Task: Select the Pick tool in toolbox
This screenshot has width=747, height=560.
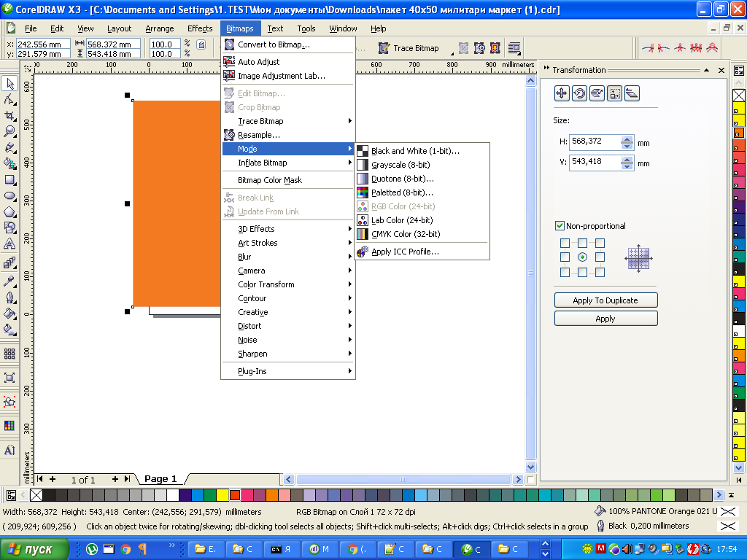Action: click(x=9, y=84)
